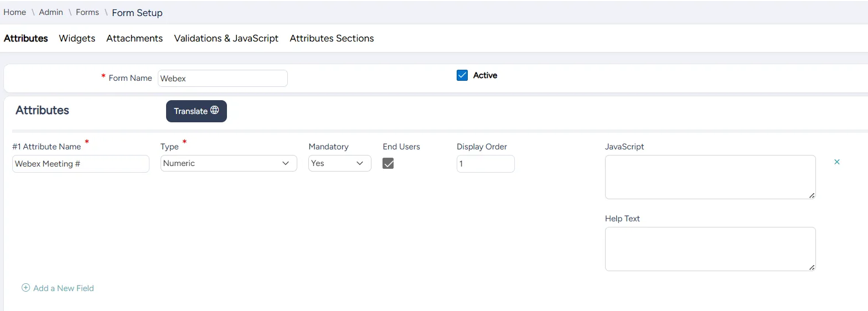
Task: Click the Display Order label
Action: click(482, 147)
